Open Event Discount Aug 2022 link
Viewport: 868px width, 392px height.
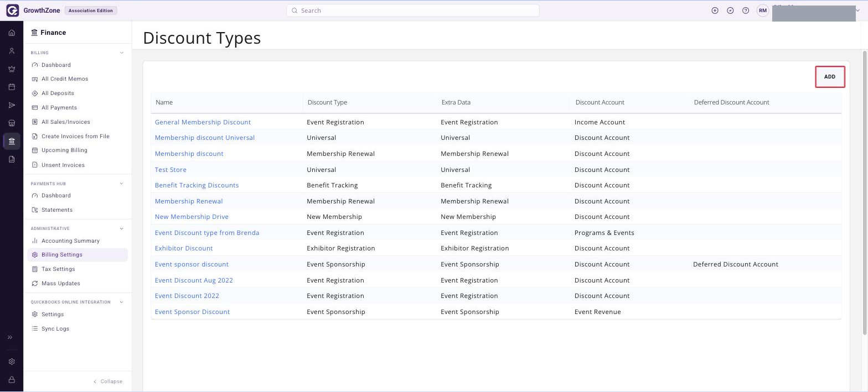pyautogui.click(x=194, y=280)
